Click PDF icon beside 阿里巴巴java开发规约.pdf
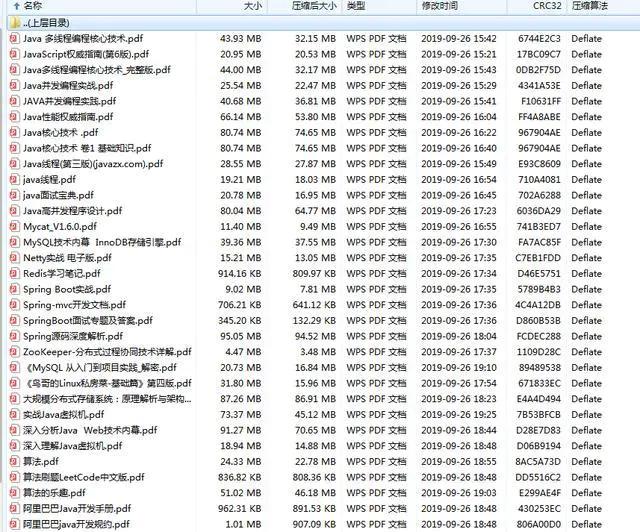640x532 pixels. tap(14, 524)
